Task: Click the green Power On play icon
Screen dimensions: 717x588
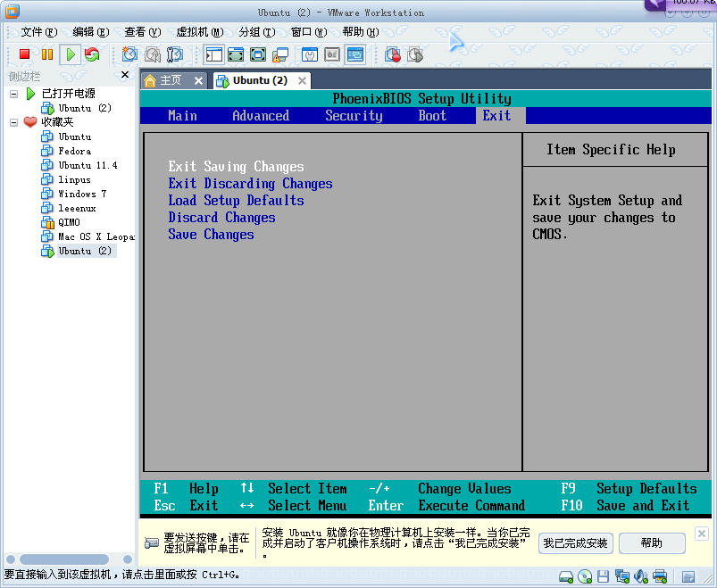Action: pos(70,54)
